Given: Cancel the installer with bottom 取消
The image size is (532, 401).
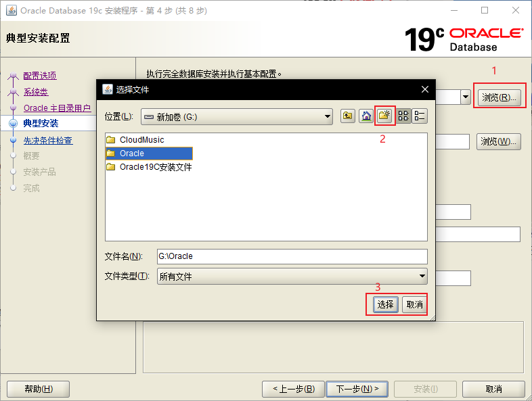Looking at the screenshot, I should 493,389.
